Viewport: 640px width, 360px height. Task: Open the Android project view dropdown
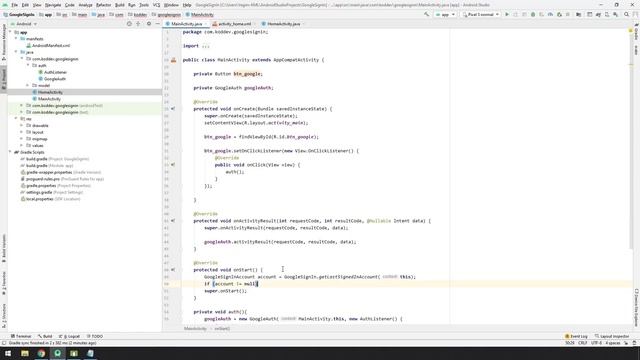(x=24, y=24)
